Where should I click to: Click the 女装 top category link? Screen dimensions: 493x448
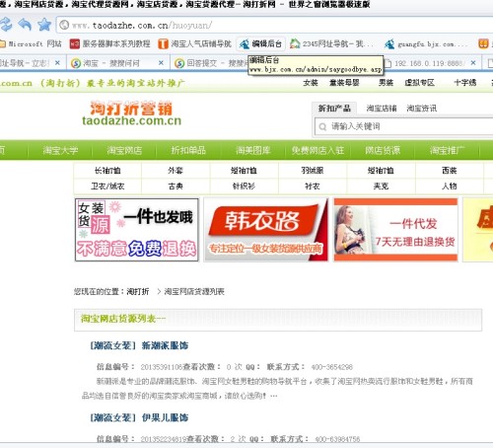coord(311,83)
